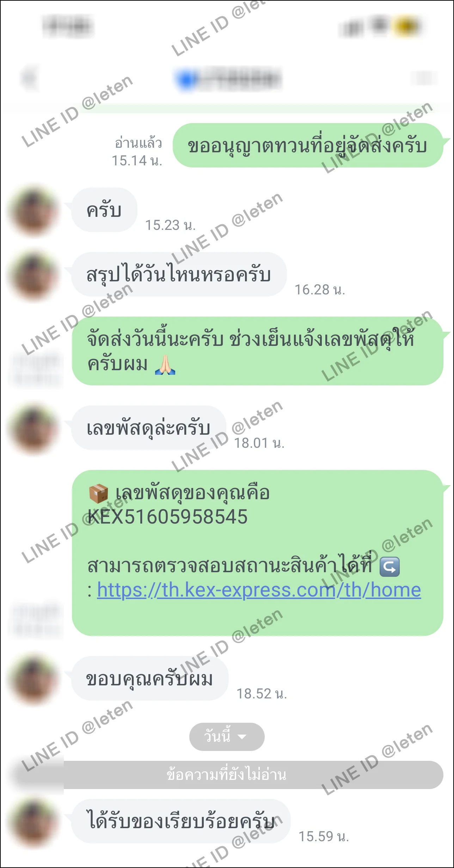This screenshot has height=868, width=454.
Task: Tap the package emoji in parcel message
Action: tap(98, 493)
